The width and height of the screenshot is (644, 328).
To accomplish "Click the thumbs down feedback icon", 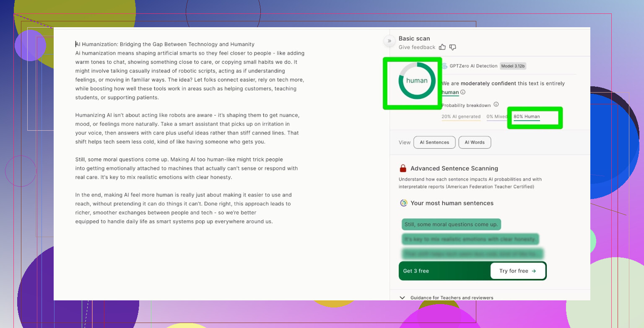I will tap(452, 47).
